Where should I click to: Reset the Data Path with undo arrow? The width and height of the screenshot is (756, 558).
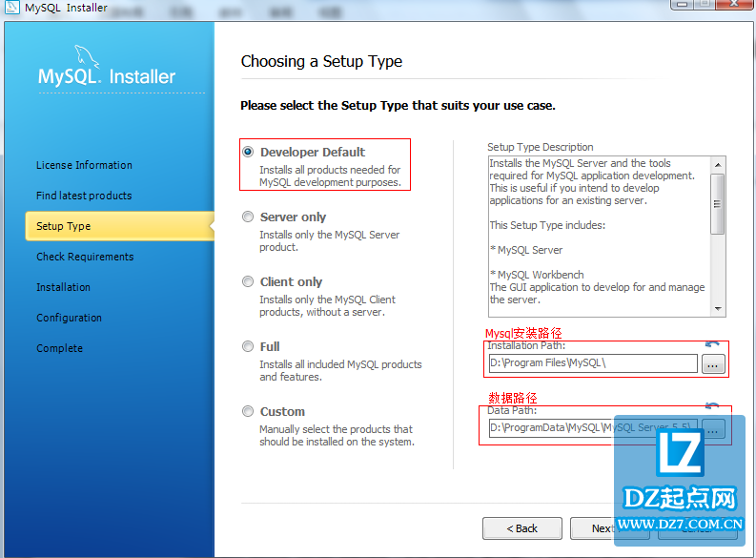(712, 406)
